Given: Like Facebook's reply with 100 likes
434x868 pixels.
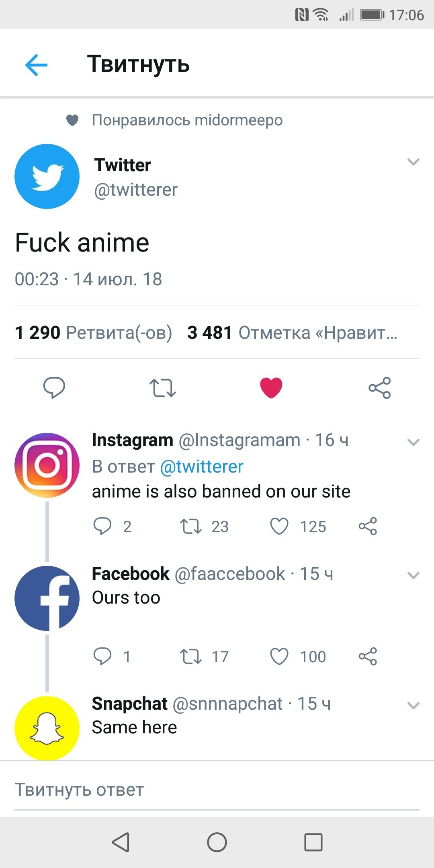Looking at the screenshot, I should click(x=279, y=656).
